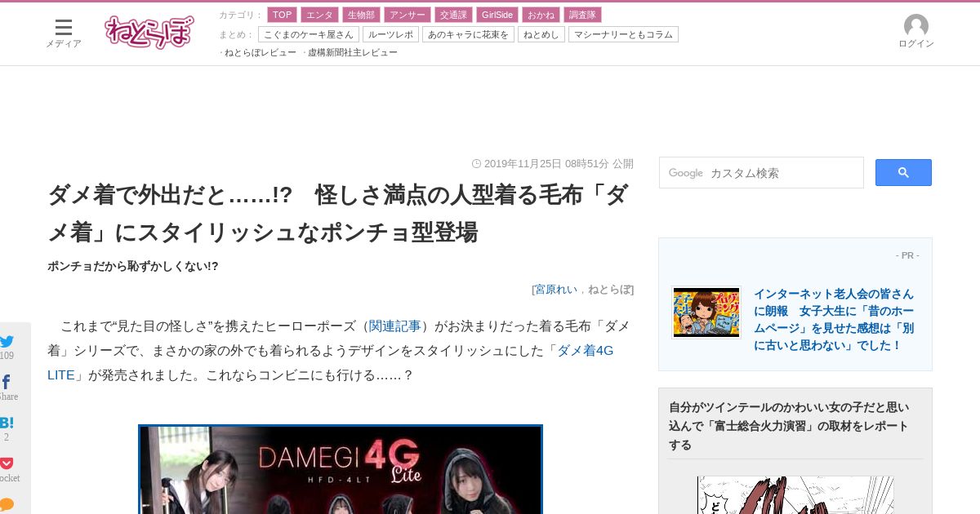This screenshot has height=514, width=980.
Task: Click the subtitle ポンチョだから恥ずかしくない!?
Action: pyautogui.click(x=133, y=266)
